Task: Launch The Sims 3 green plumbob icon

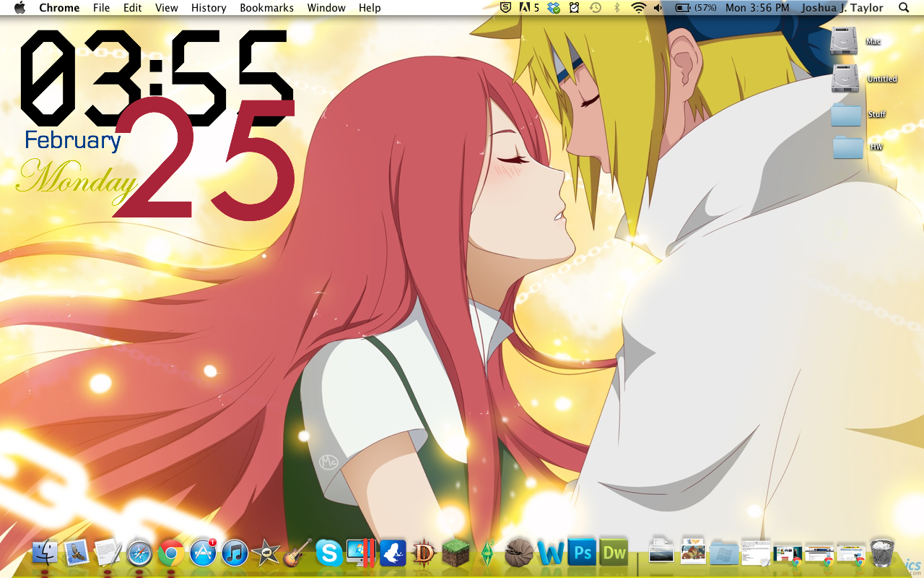Action: (487, 553)
